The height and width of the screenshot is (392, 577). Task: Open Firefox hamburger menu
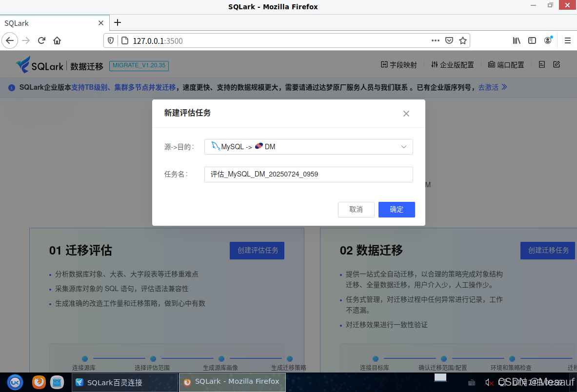(x=568, y=40)
